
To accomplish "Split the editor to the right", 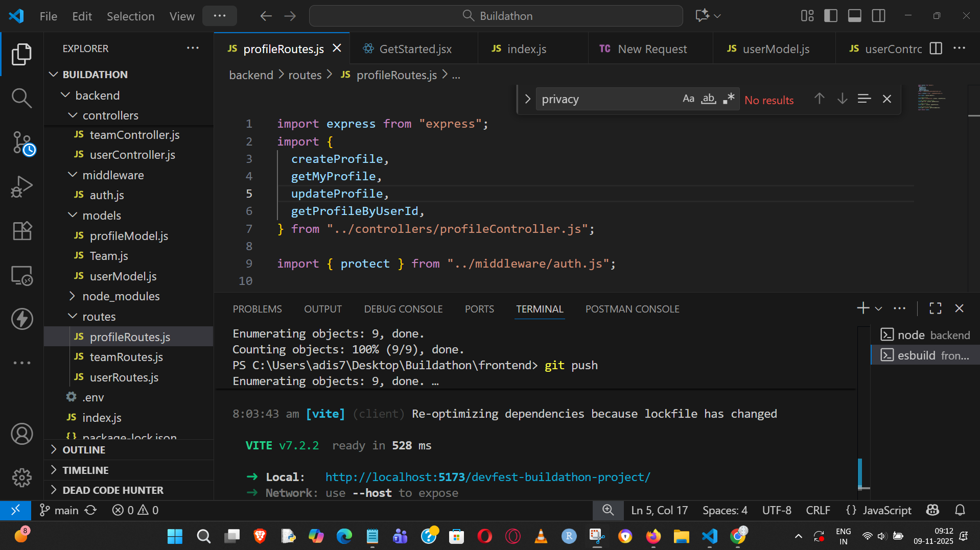I will [936, 49].
